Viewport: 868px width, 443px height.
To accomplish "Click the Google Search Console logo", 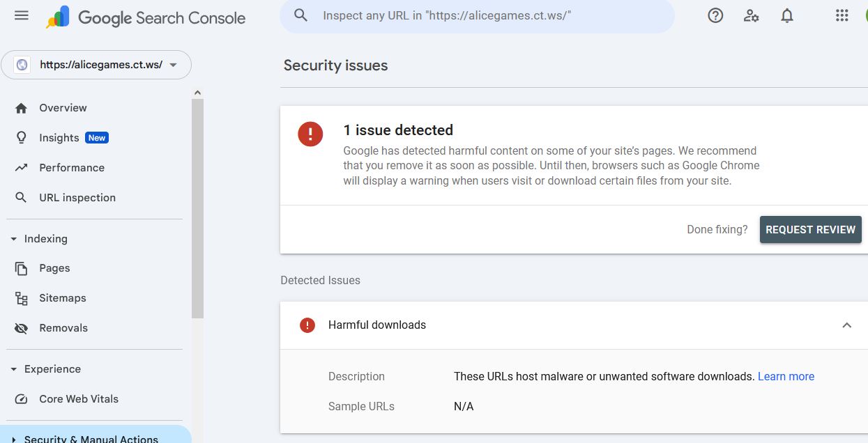I will pyautogui.click(x=146, y=17).
